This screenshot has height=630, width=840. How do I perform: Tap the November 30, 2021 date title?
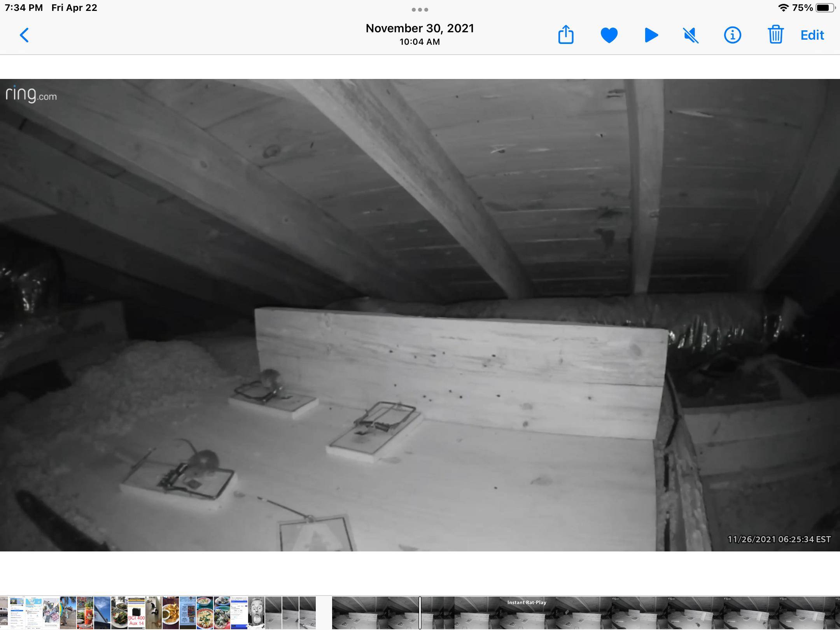[x=420, y=28]
